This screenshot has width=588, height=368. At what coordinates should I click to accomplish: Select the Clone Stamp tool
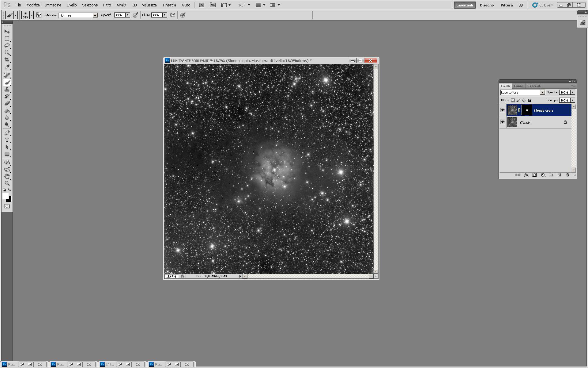(7, 90)
